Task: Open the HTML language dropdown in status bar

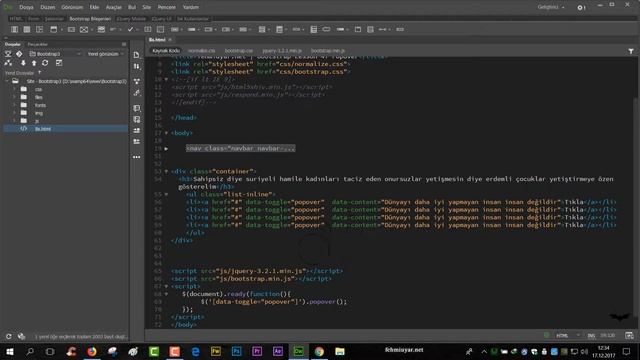Action: click(x=568, y=336)
